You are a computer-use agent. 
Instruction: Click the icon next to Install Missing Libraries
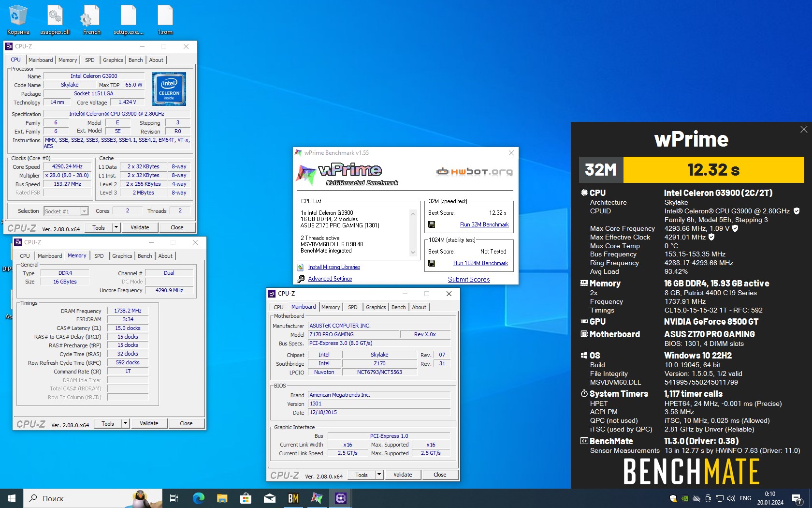point(301,267)
